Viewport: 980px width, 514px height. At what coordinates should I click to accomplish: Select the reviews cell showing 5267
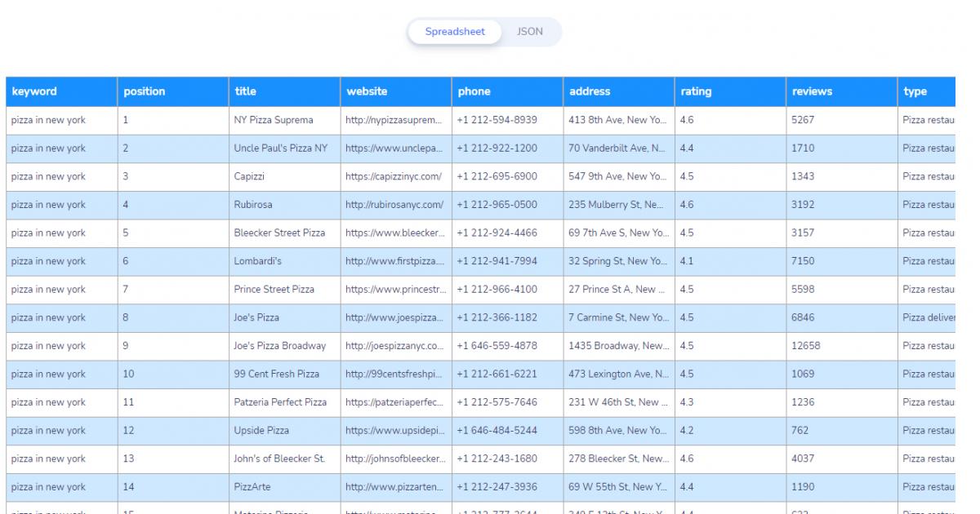[842, 120]
